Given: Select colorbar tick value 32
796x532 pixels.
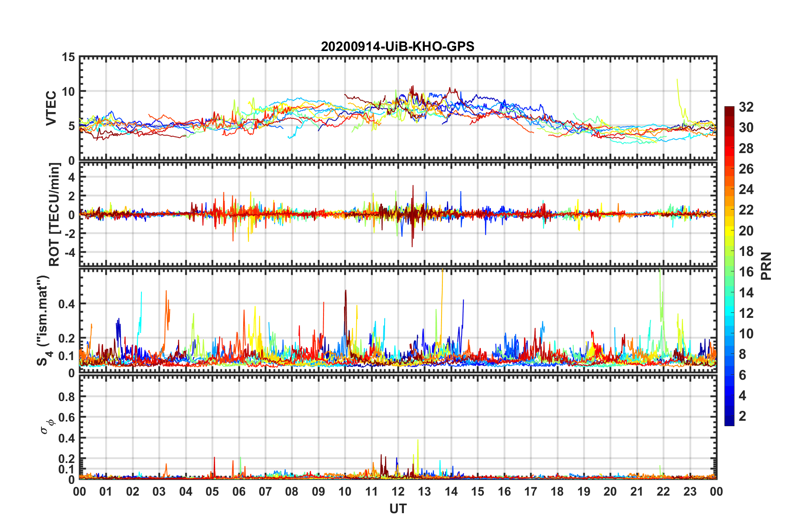Looking at the screenshot, I should pos(746,107).
